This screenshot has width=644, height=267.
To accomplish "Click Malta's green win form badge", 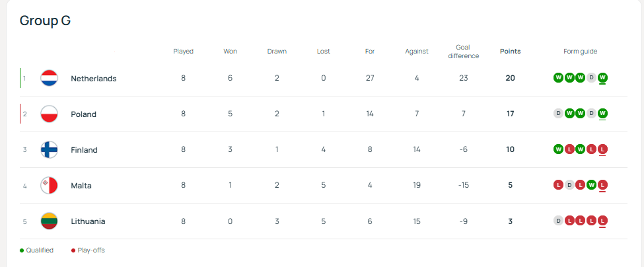I will coord(592,185).
